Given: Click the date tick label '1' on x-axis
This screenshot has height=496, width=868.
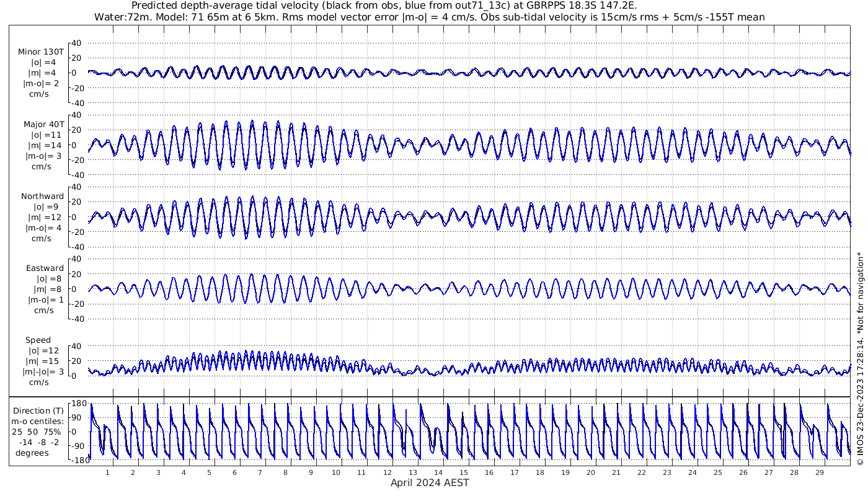Looking at the screenshot, I should [x=107, y=472].
